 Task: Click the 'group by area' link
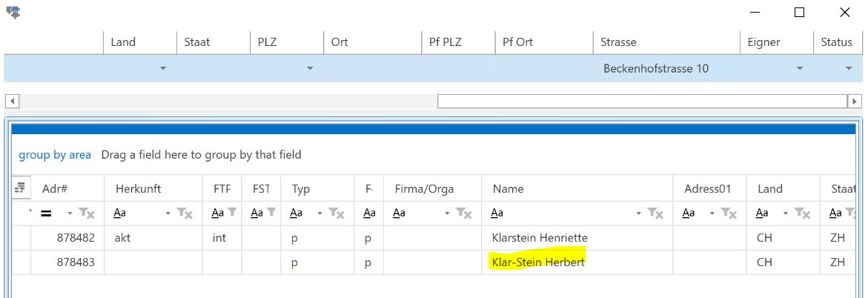pyautogui.click(x=55, y=155)
